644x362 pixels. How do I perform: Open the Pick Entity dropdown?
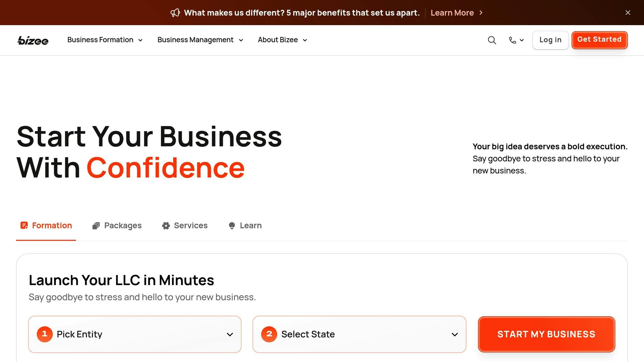(x=135, y=334)
